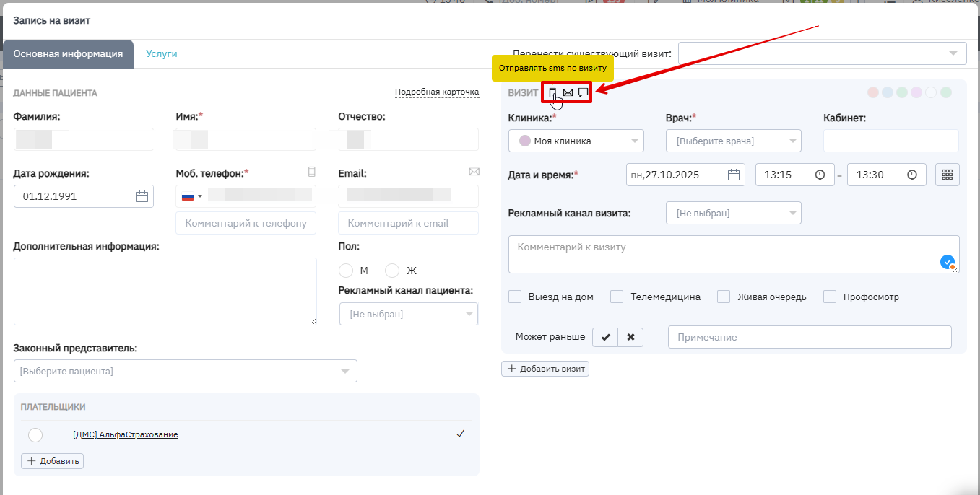Click the cross button next to Может раньше

[x=630, y=337]
